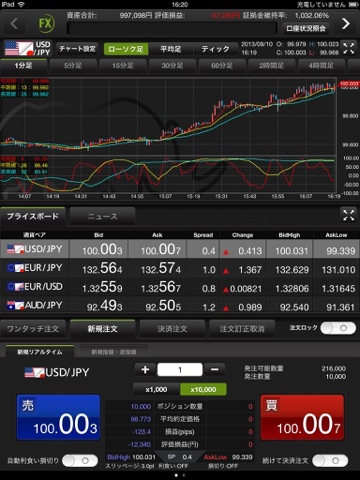Switch to the 2時間足 timeframe tab
360x480 pixels.
tap(271, 66)
